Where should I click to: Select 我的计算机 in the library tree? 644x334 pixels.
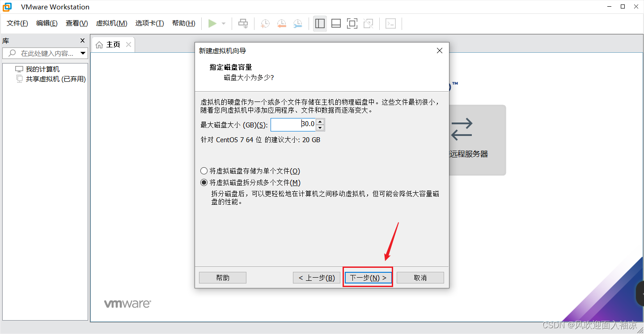42,69
